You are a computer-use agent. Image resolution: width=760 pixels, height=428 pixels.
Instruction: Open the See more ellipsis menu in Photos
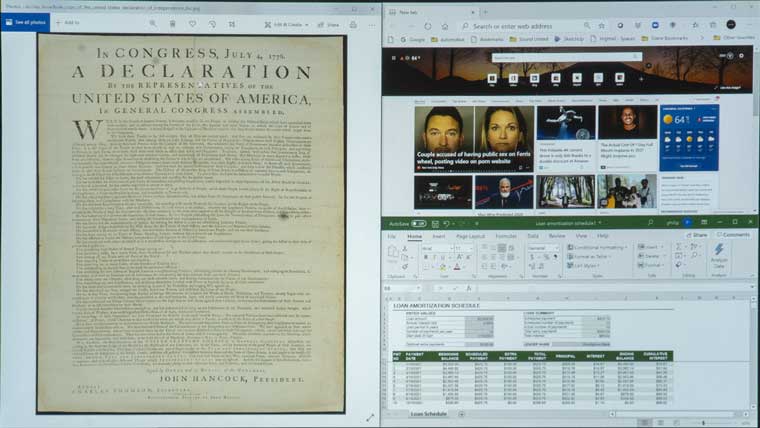point(372,25)
